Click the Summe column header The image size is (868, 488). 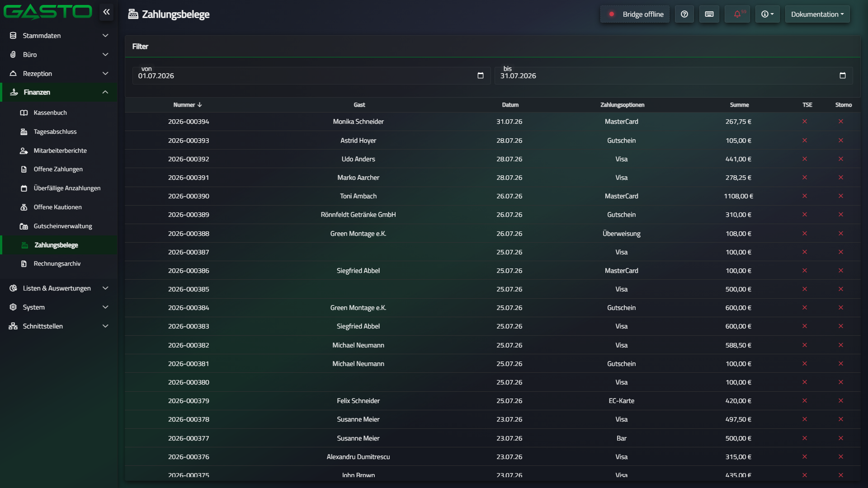coord(739,105)
